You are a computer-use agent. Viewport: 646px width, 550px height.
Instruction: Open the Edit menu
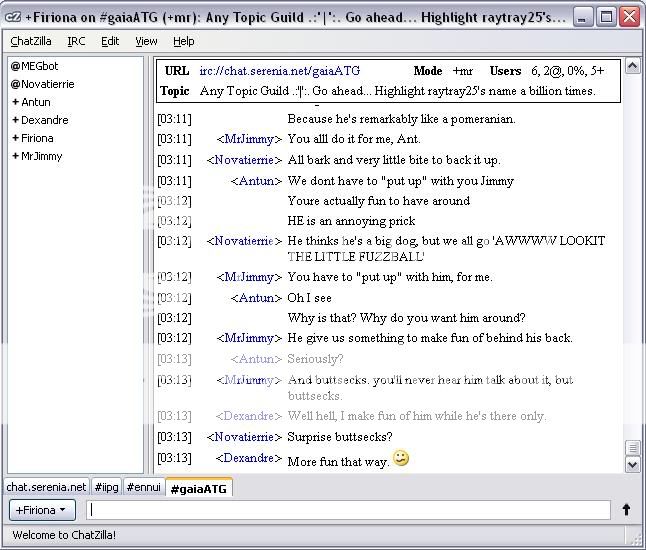[x=110, y=41]
